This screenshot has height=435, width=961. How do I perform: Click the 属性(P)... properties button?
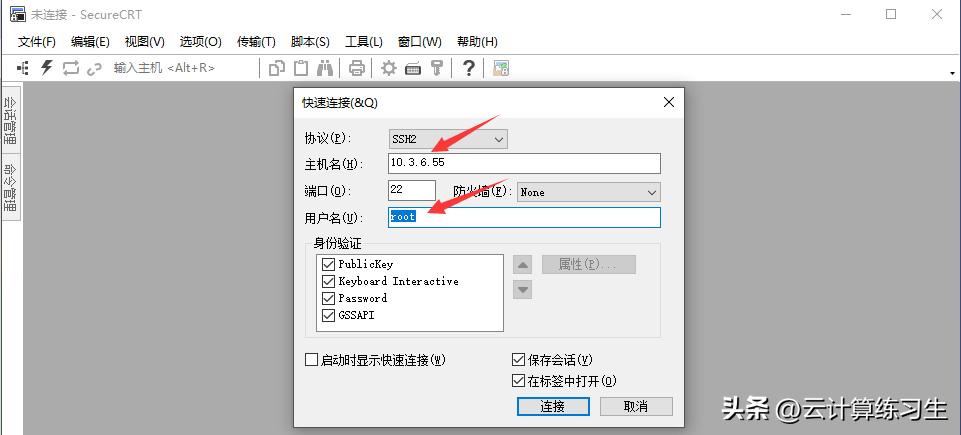click(x=588, y=264)
